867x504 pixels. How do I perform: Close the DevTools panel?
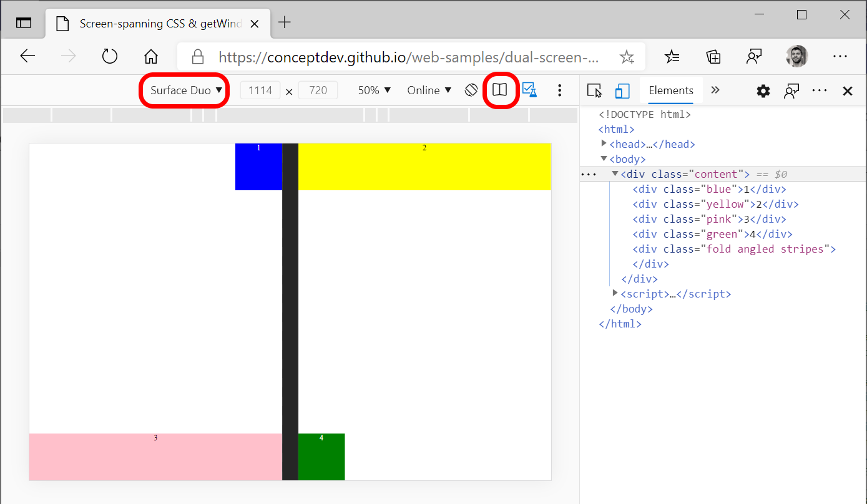(848, 91)
